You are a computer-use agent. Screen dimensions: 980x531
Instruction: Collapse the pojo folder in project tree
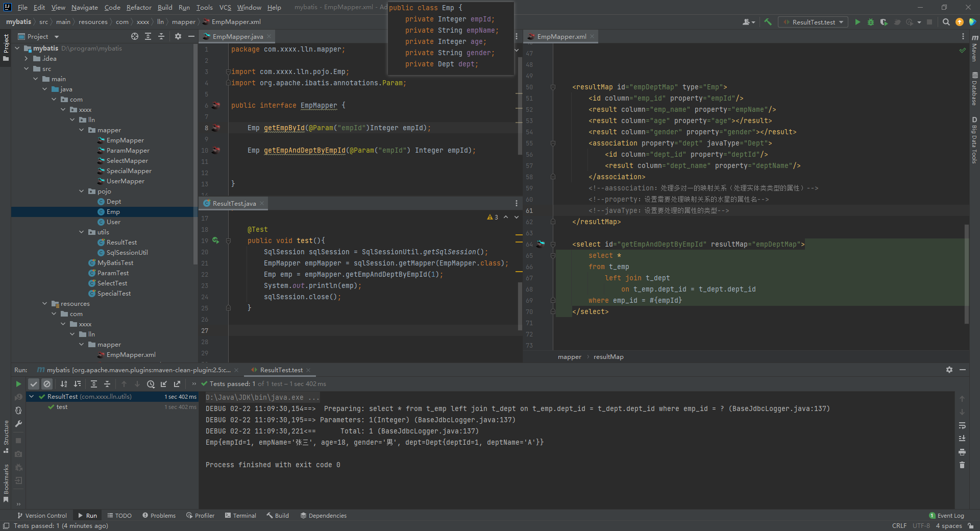point(82,191)
